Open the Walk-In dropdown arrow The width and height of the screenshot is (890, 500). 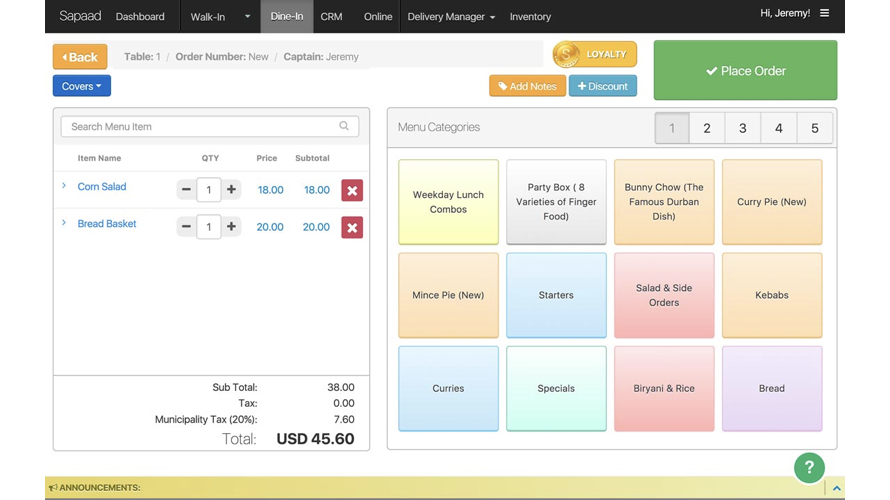click(247, 17)
